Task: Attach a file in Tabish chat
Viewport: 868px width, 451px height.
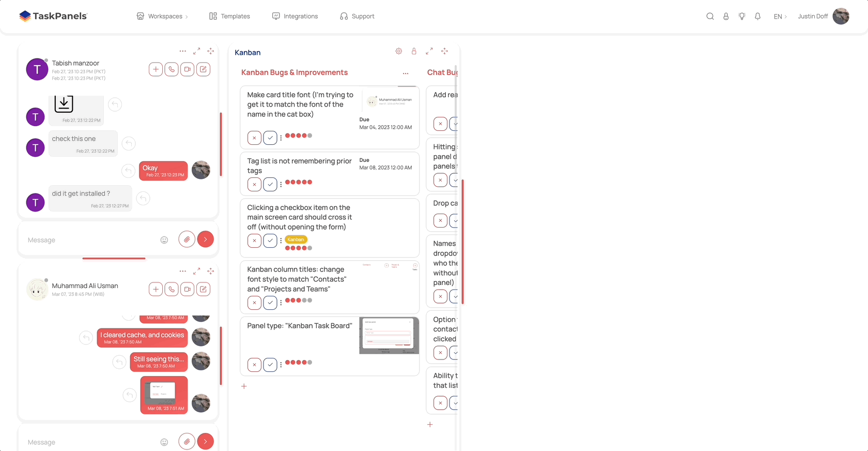Action: pos(187,239)
